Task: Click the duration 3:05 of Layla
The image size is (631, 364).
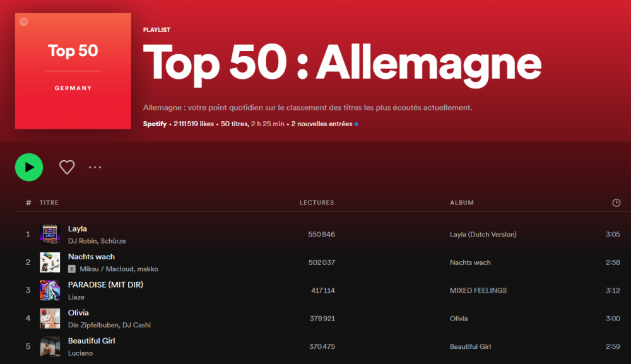Action: click(x=613, y=235)
